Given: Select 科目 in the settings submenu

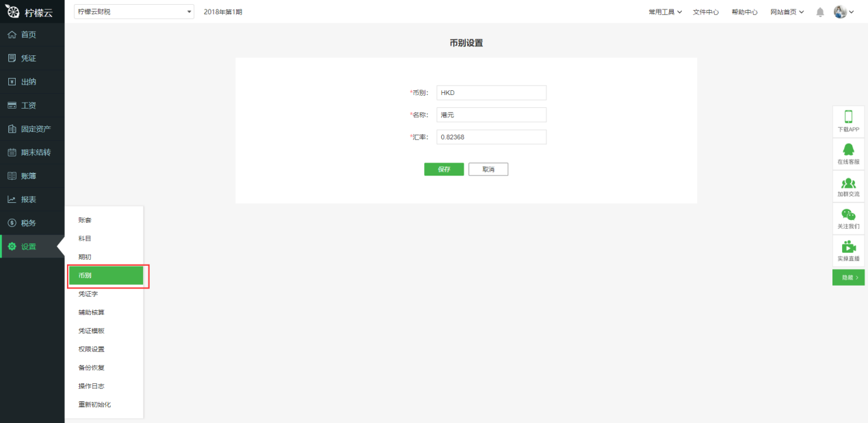Looking at the screenshot, I should coord(85,238).
